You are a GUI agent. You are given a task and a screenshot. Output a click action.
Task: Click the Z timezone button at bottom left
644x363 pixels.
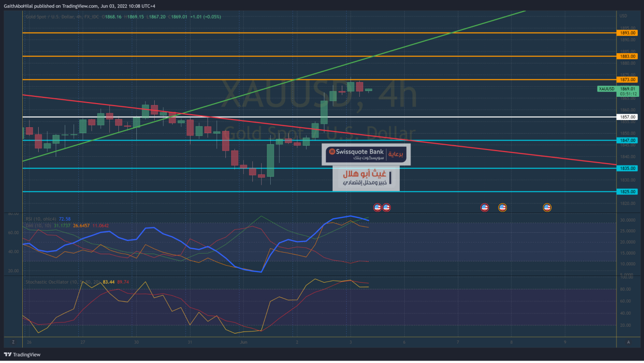pyautogui.click(x=13, y=342)
